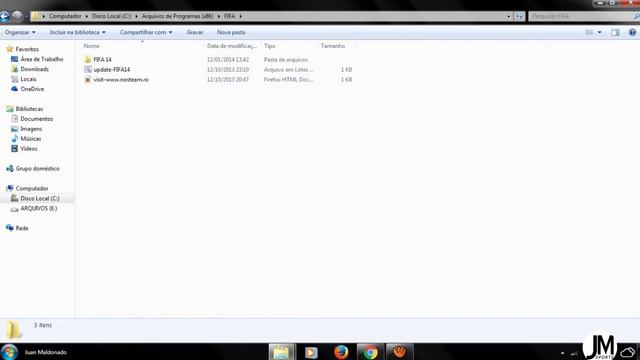Screen dimensions: 640x360
Task: Open the view options dropdown arrow
Action: tap(600, 32)
